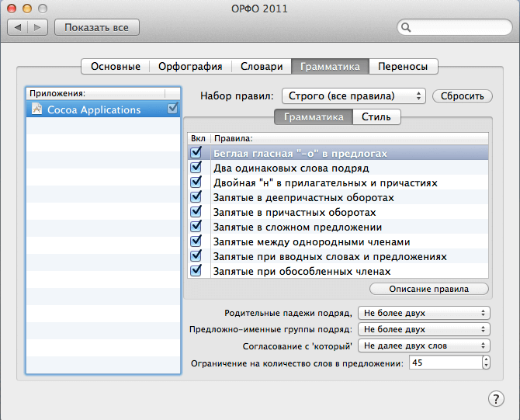Open the Переносы tab

(x=403, y=66)
